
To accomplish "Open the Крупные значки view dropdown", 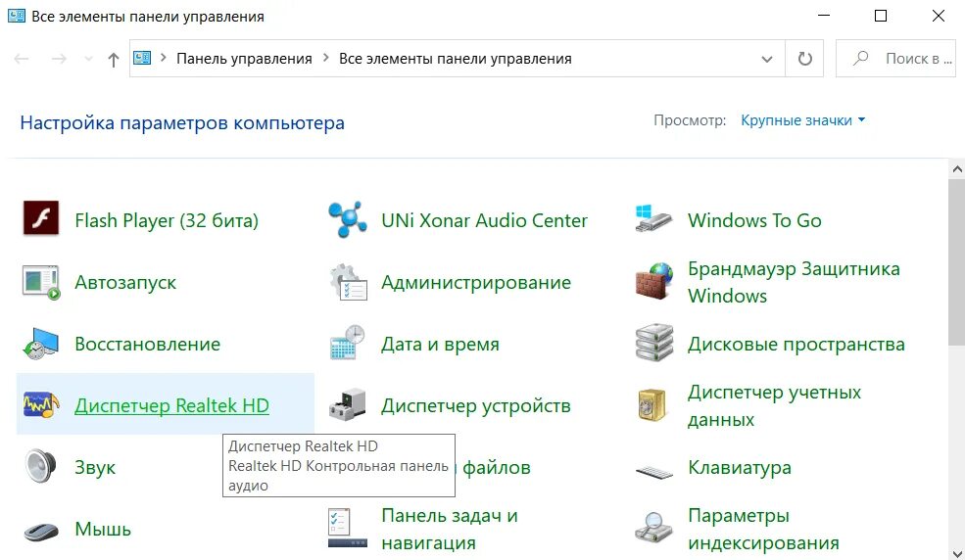I will 802,119.
